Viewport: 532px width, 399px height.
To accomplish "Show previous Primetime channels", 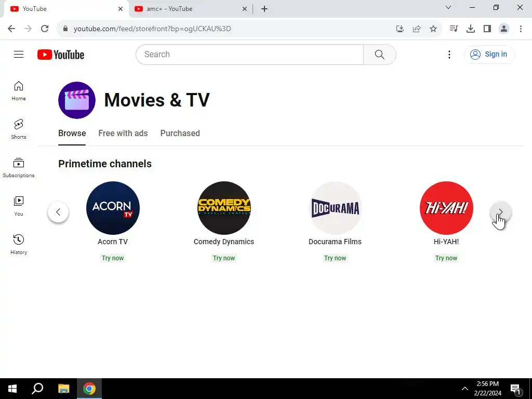I will pyautogui.click(x=58, y=212).
